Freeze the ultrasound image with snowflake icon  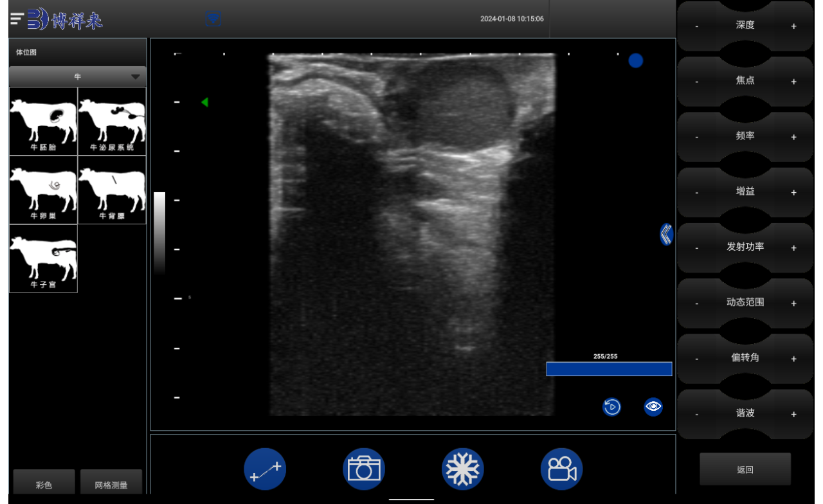coord(463,469)
